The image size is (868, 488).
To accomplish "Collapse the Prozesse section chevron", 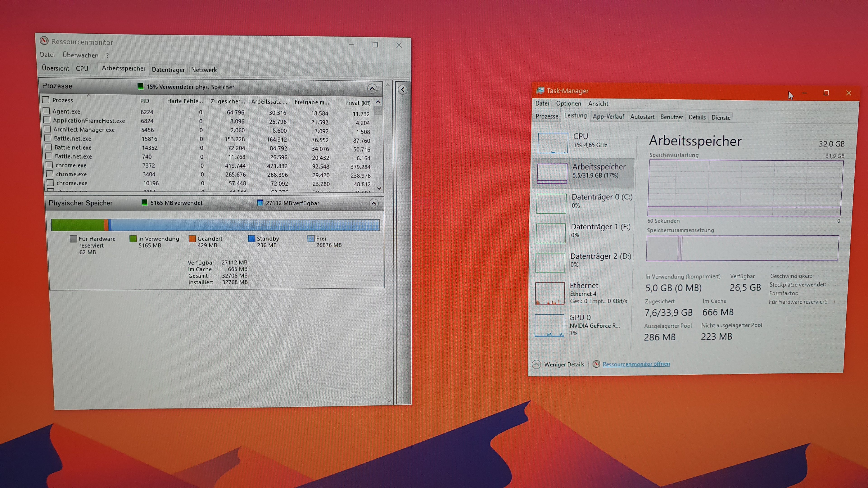I will [x=372, y=89].
